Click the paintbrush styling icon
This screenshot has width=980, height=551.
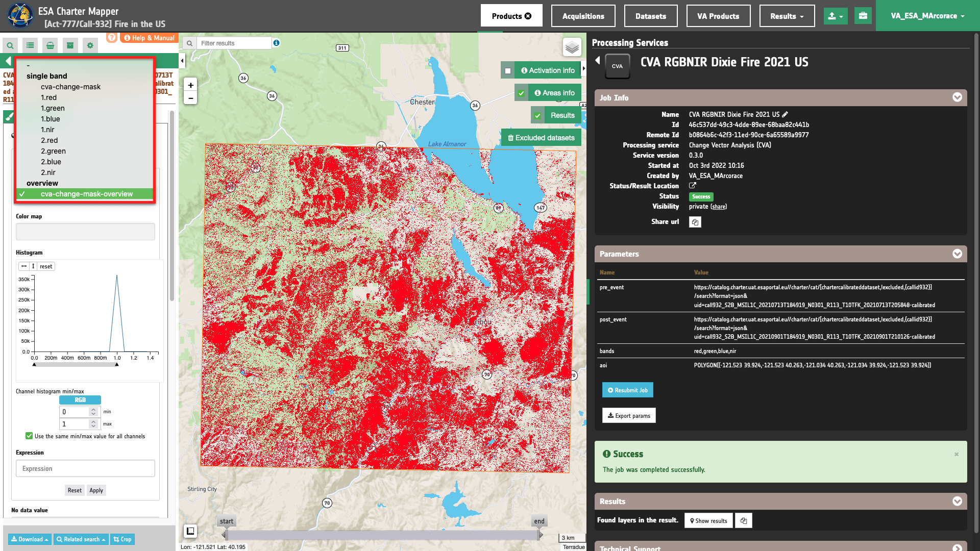coord(9,117)
